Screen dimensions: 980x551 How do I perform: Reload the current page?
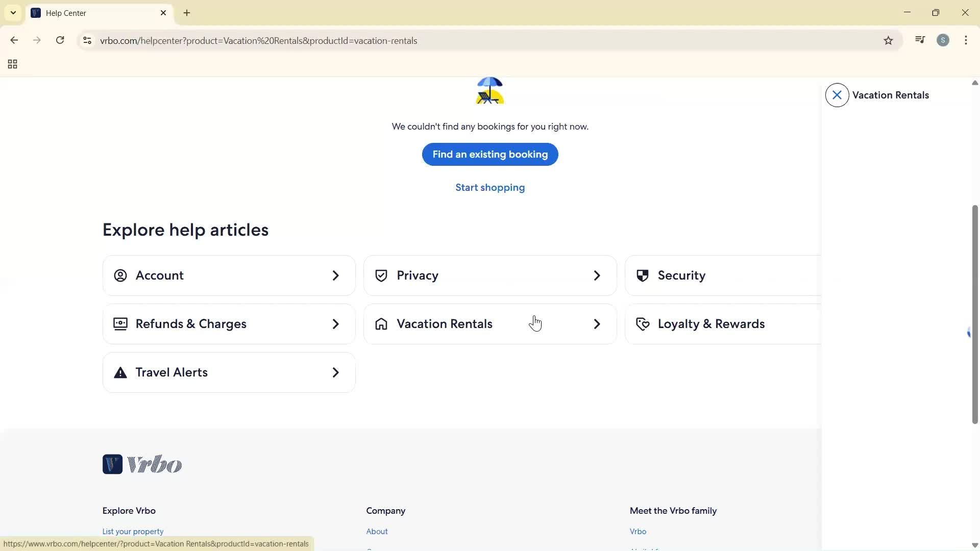[x=60, y=40]
